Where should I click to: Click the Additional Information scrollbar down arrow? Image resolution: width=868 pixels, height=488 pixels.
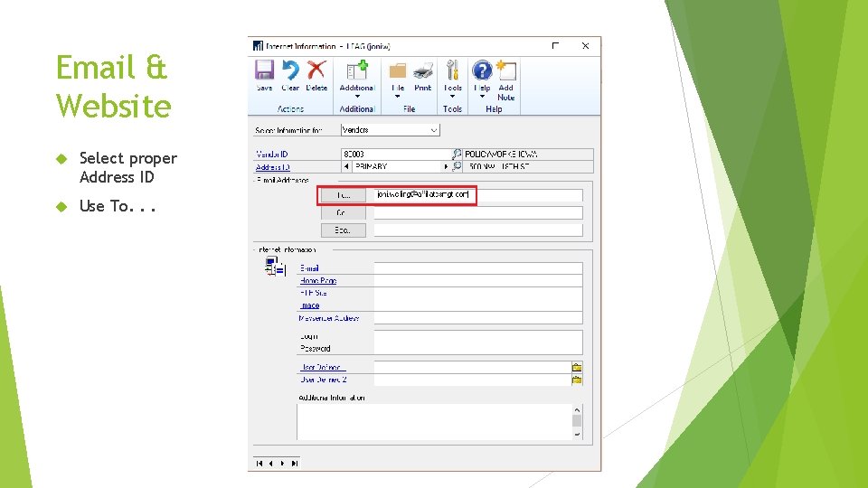(578, 435)
